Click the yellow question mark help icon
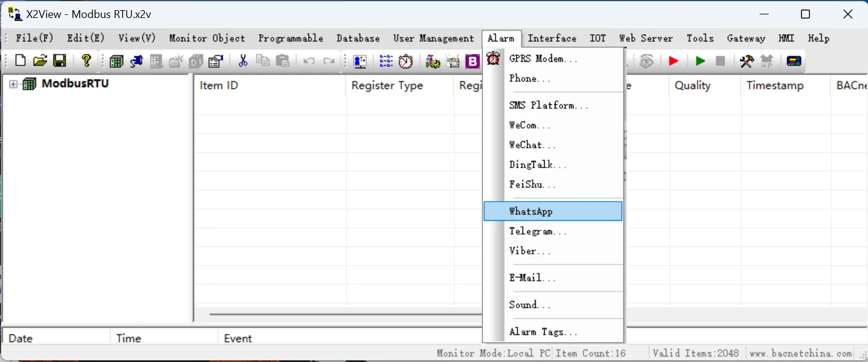 (86, 60)
